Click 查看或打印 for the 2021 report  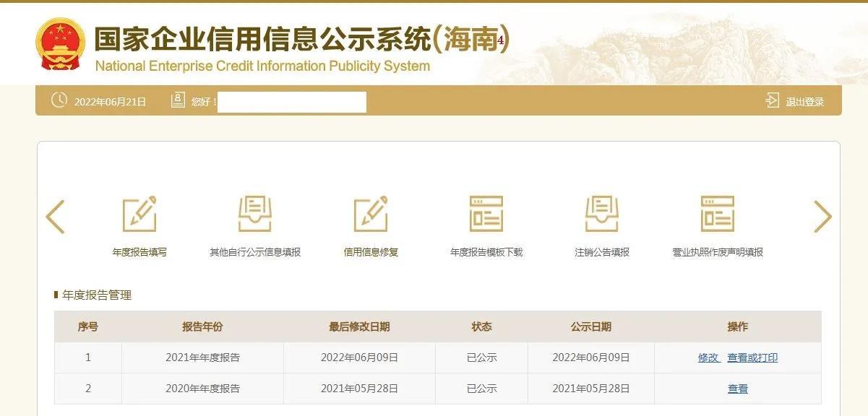click(x=752, y=357)
